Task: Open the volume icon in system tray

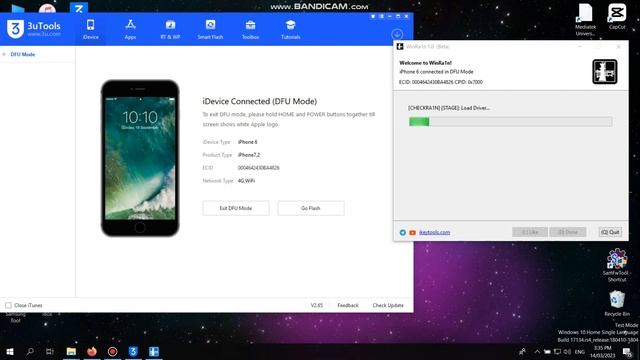Action: (567, 352)
